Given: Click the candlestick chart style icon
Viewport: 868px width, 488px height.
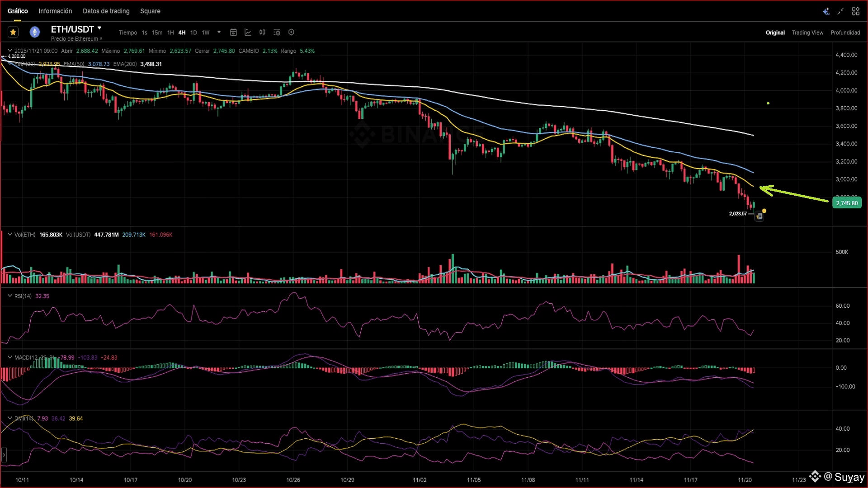Looking at the screenshot, I should pos(262,32).
